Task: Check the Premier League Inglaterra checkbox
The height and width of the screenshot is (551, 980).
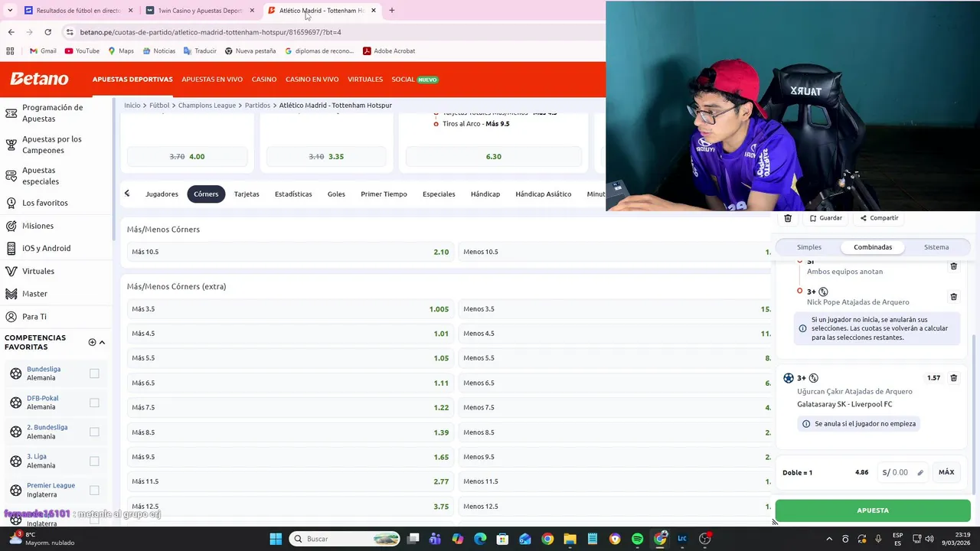Action: [94, 490]
